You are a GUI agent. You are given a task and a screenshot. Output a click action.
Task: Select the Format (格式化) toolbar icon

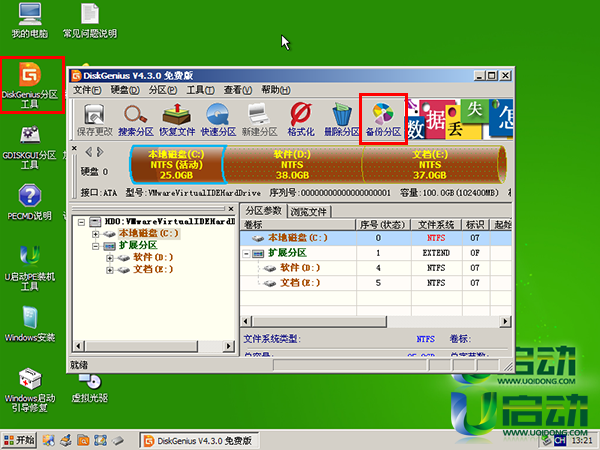coord(301,120)
